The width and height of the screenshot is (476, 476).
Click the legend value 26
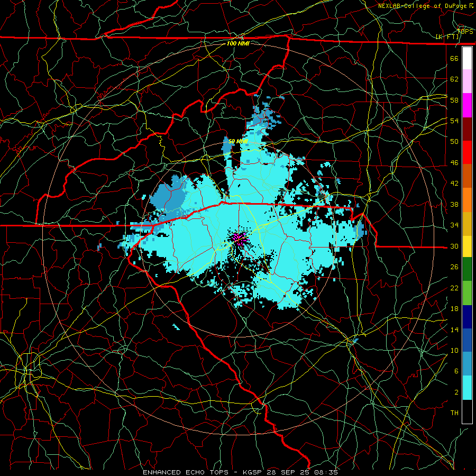(x=454, y=267)
